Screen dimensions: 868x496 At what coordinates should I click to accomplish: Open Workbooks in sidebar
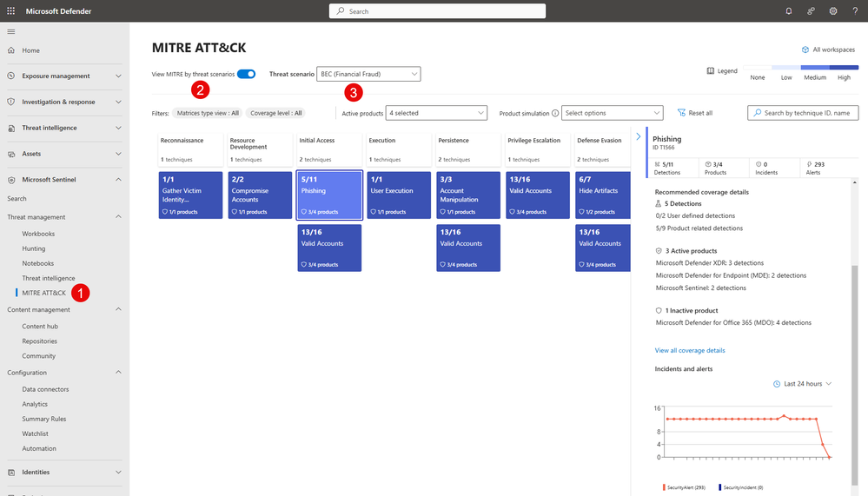(38, 234)
